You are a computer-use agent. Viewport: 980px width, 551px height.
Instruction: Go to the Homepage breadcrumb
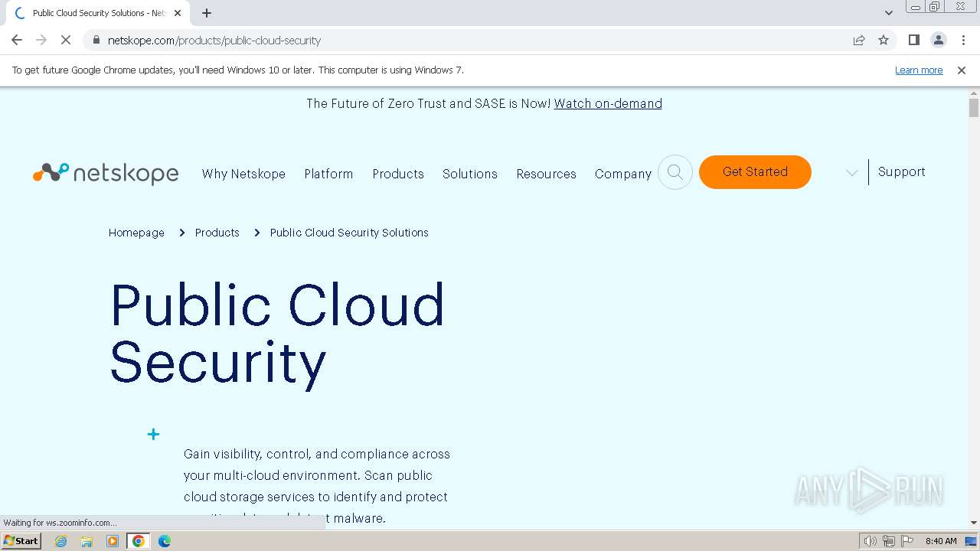pos(136,233)
